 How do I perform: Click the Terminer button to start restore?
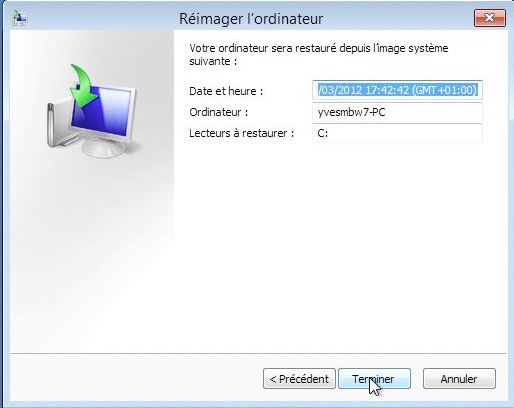click(x=374, y=379)
